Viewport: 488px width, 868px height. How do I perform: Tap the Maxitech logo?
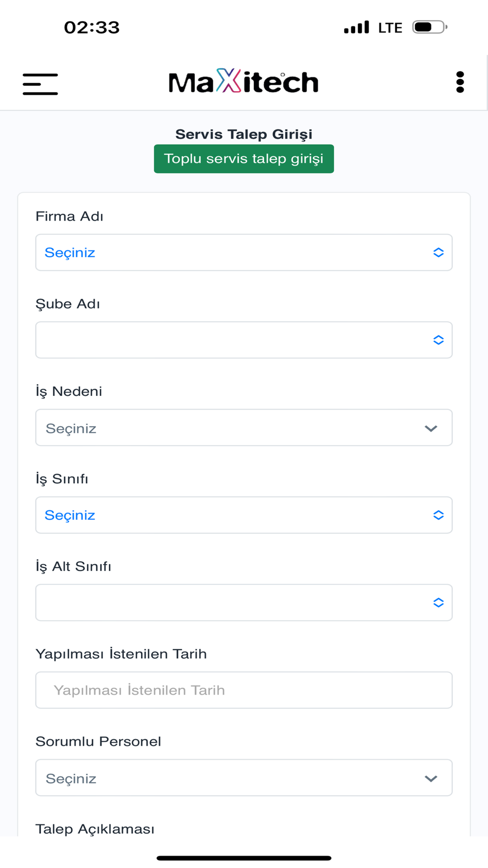tap(244, 82)
